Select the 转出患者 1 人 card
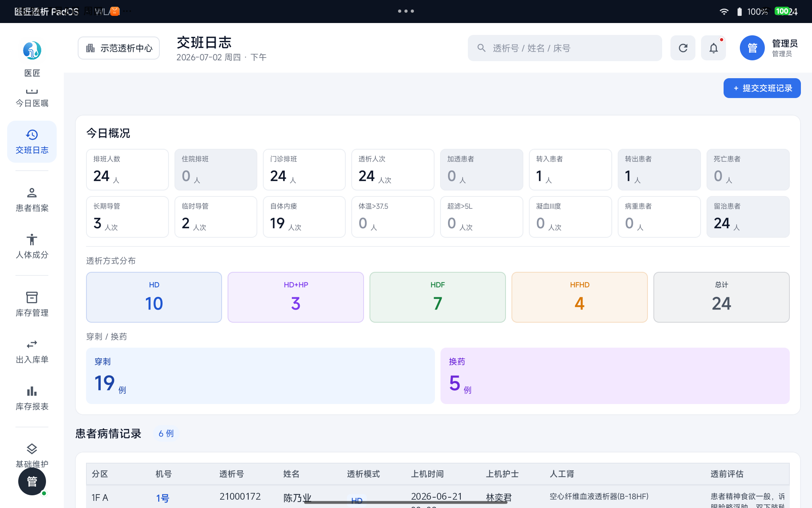 click(x=659, y=169)
